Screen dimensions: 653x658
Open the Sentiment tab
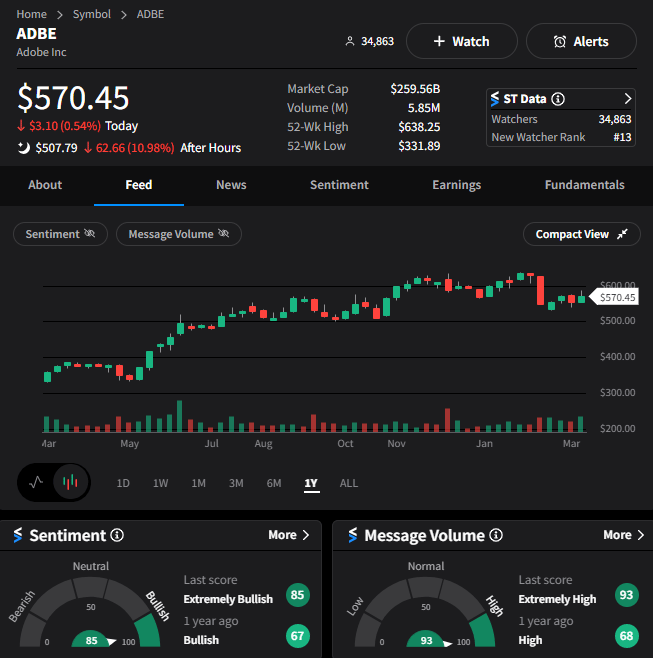pyautogui.click(x=339, y=185)
